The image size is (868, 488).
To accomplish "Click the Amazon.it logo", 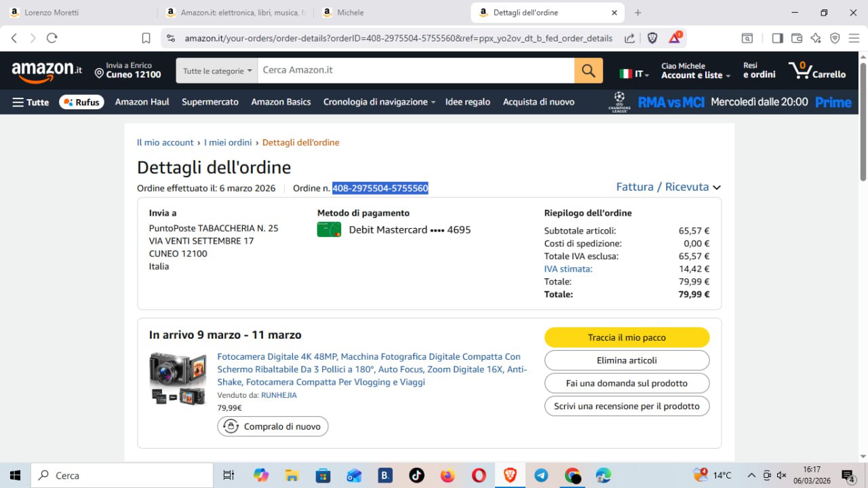I will pyautogui.click(x=47, y=71).
